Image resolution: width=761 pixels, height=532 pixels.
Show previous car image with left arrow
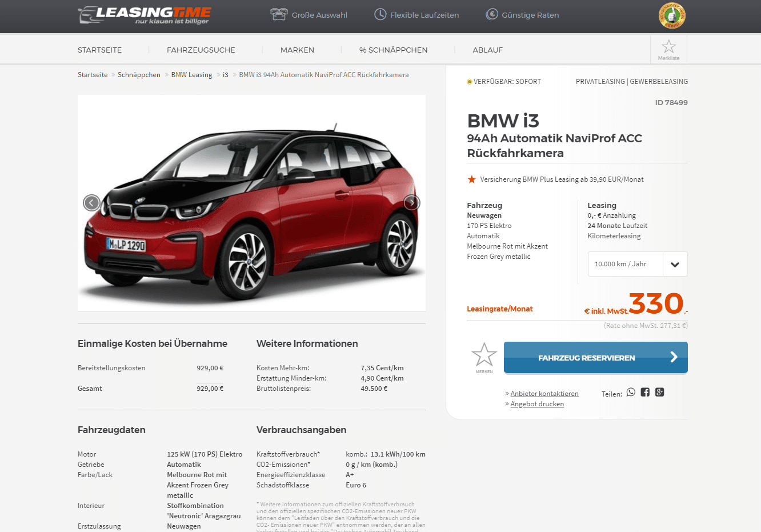(91, 202)
